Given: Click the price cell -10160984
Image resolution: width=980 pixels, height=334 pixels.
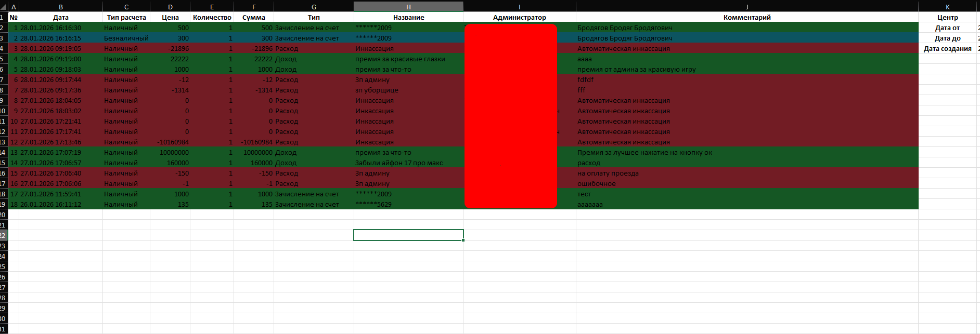Looking at the screenshot, I should click(x=173, y=142).
